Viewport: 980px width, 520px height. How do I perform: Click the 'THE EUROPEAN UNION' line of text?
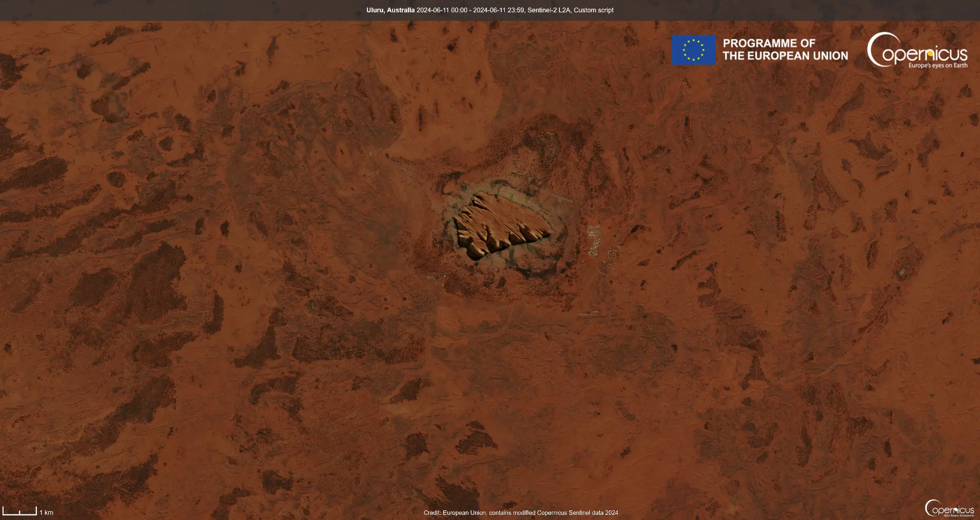click(785, 56)
